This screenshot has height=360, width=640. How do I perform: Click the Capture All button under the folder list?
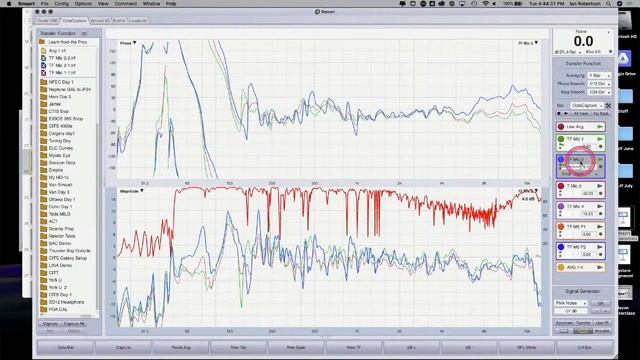click(74, 323)
